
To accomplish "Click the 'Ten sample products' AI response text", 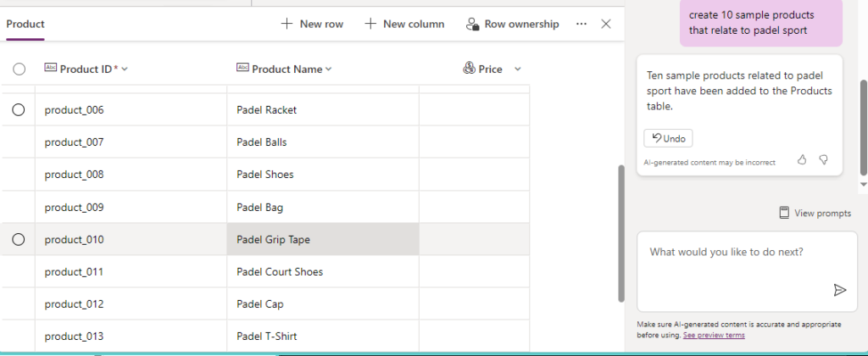I will point(739,91).
